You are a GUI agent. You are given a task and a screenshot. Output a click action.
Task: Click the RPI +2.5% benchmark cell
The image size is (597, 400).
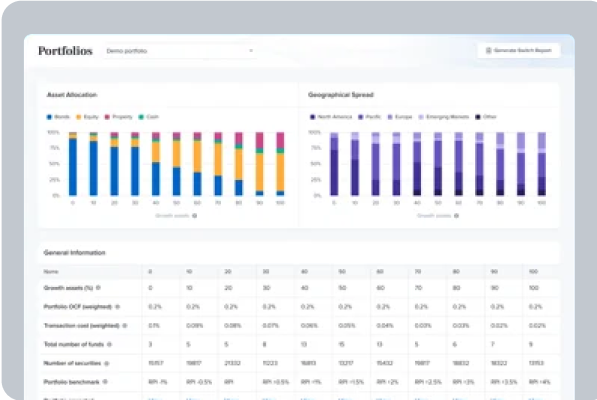pos(428,382)
